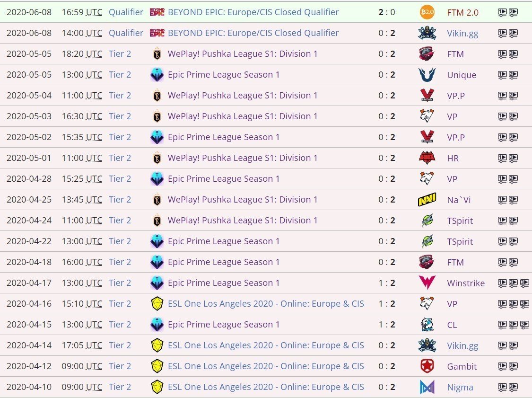
Task: Click the CL team name link
Action: 452,325
